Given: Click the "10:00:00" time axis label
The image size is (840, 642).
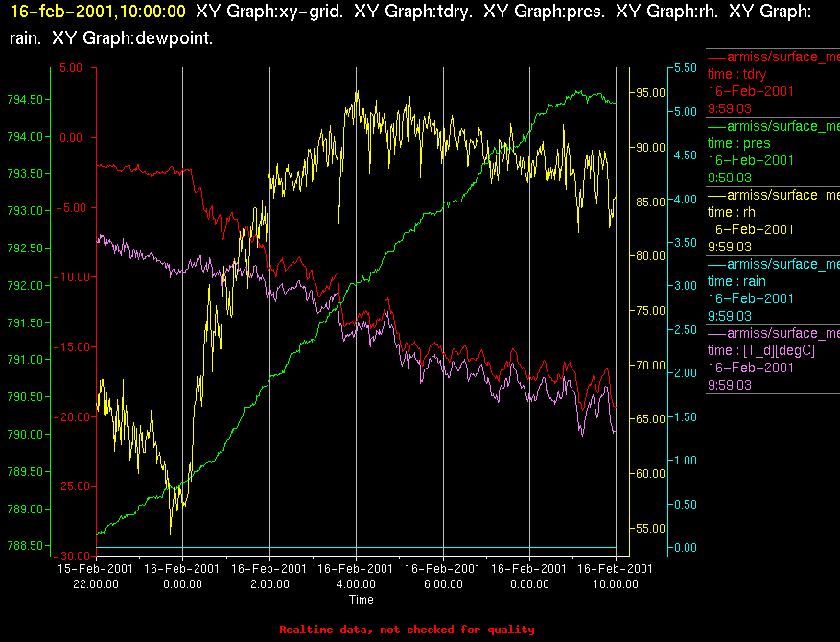Looking at the screenshot, I should (616, 584).
